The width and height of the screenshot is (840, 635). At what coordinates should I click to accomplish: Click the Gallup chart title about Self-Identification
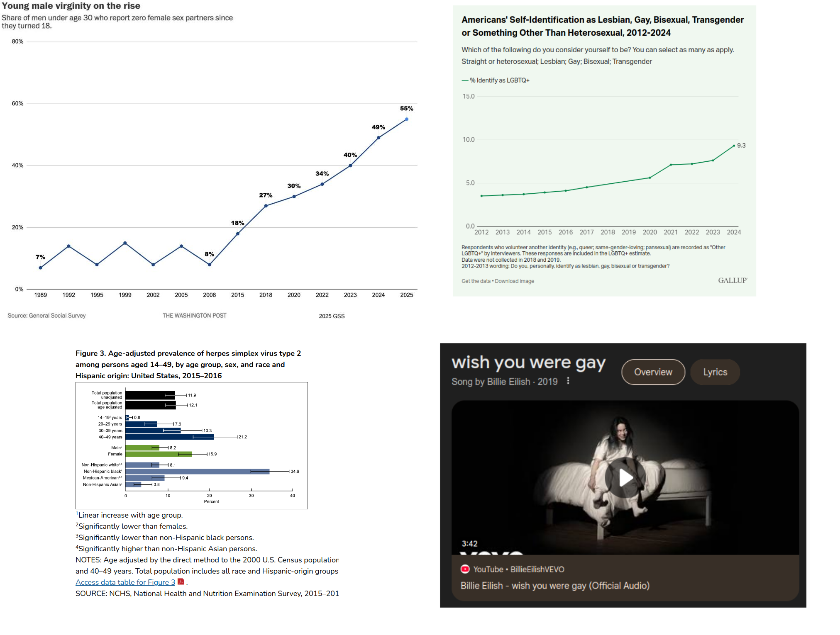click(603, 26)
